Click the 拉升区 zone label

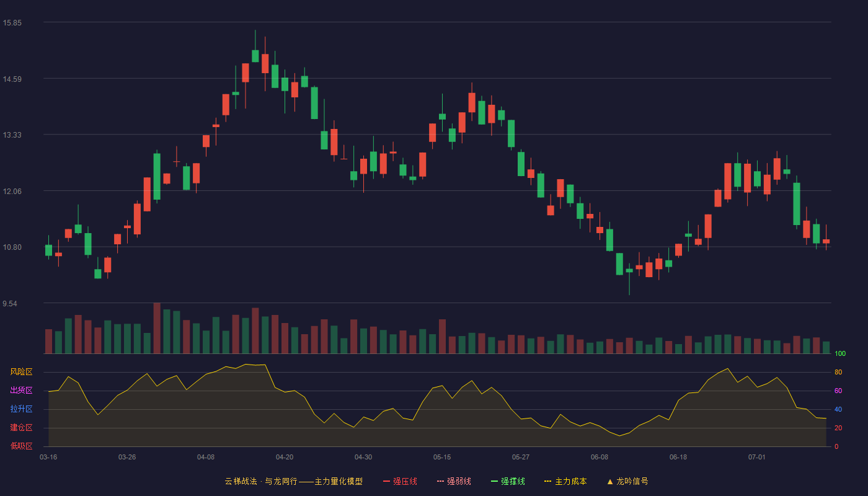pos(21,409)
